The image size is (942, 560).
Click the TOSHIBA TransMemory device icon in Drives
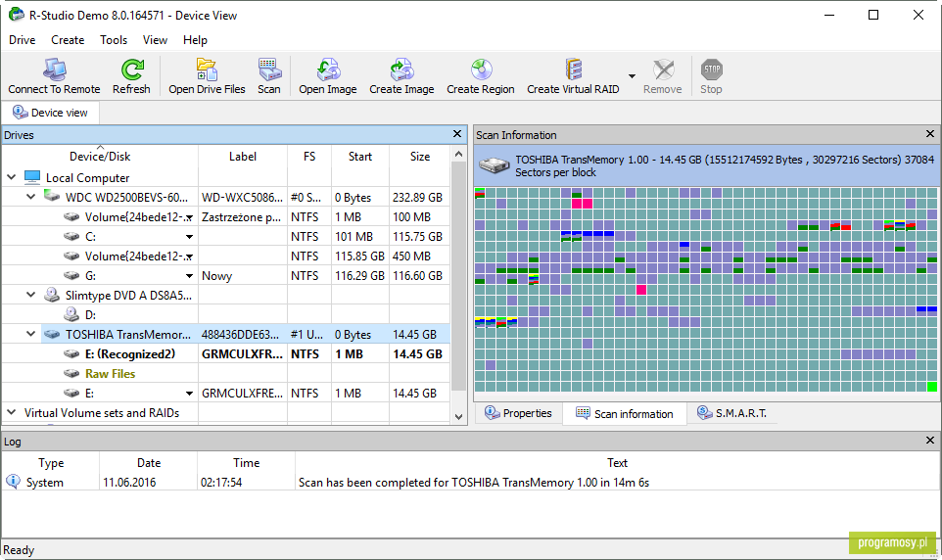(52, 334)
